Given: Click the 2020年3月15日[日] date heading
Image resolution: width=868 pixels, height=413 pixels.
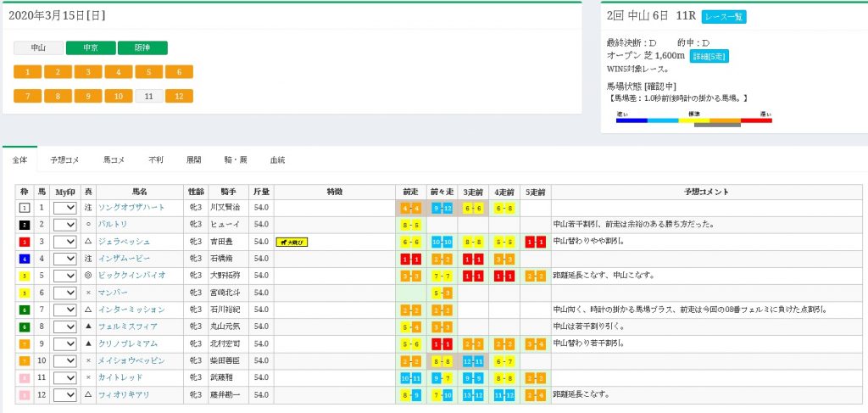Looking at the screenshot, I should click(57, 15).
